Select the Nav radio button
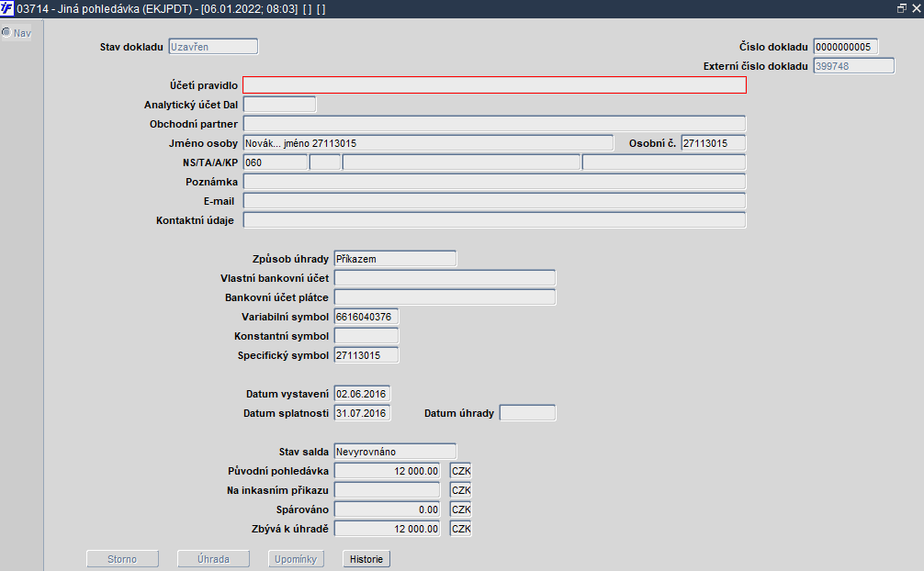This screenshot has height=571, width=924. [x=6, y=32]
